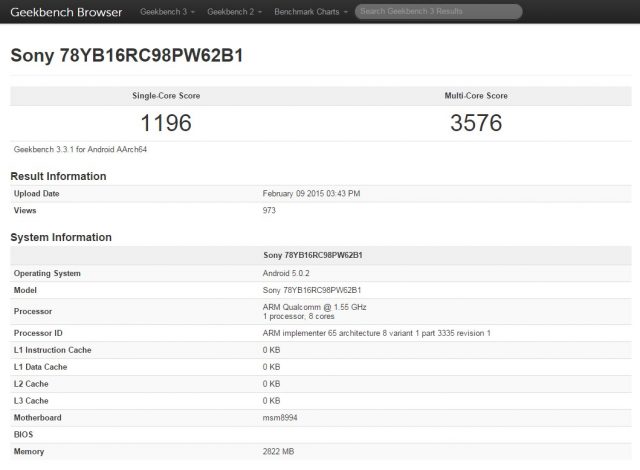640x470 pixels.
Task: Select the L1 Instruction Cache 0 KB value
Action: [271, 350]
